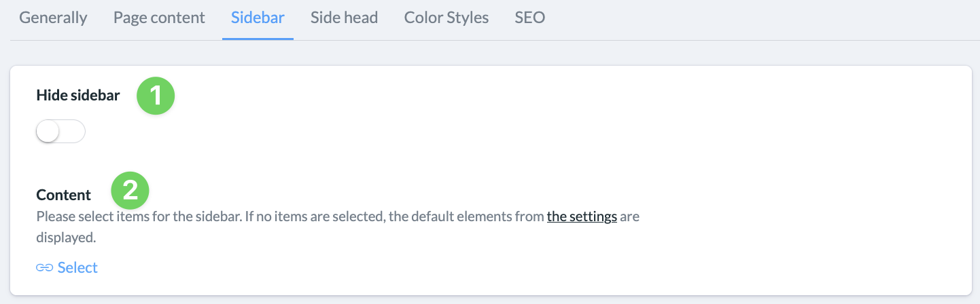980x304 pixels.
Task: Switch to the SEO tab
Action: click(x=530, y=18)
